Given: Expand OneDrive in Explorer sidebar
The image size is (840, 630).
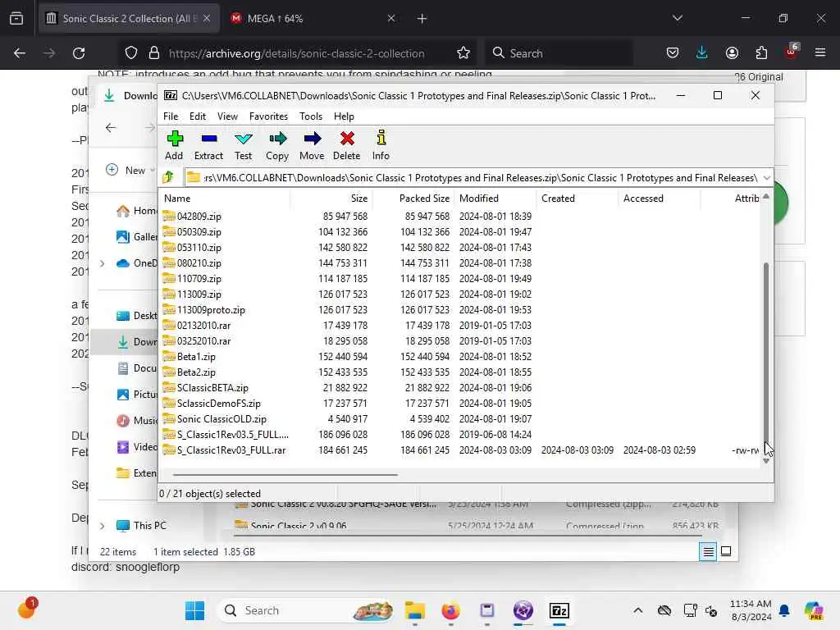Looking at the screenshot, I should click(102, 263).
